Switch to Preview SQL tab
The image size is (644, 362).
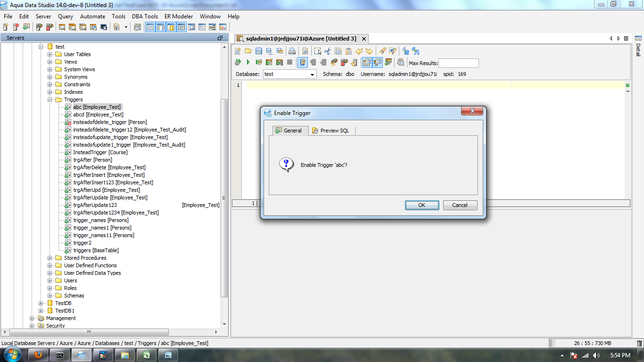(331, 131)
